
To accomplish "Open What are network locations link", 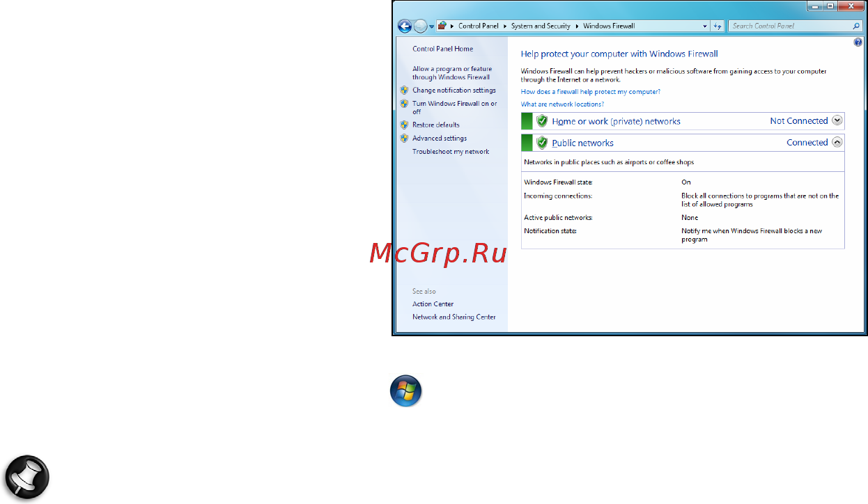I will tap(562, 104).
